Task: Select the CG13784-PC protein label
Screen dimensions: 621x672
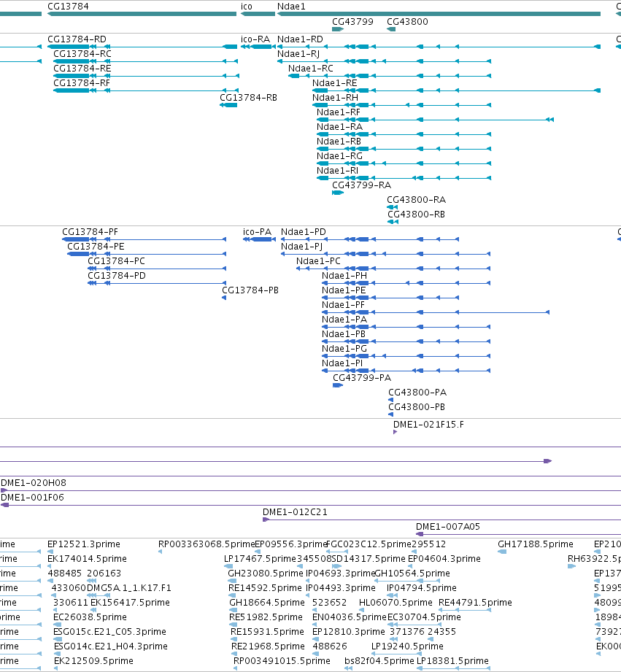Action: coord(117,261)
